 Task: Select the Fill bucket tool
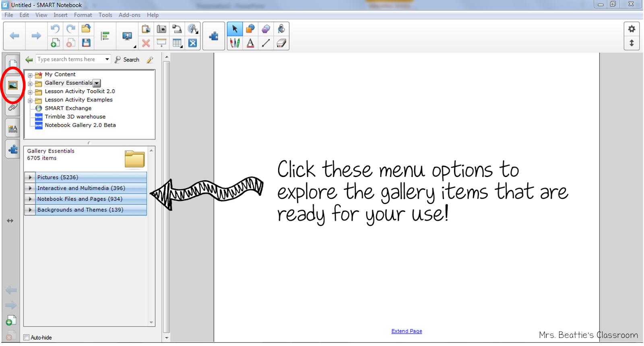(x=281, y=29)
